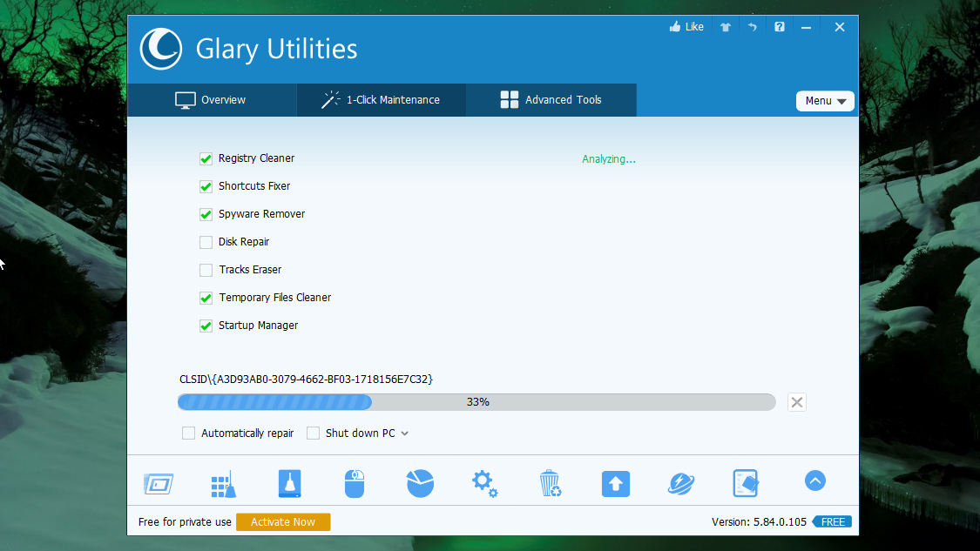Open the uninstall manager trash bin icon

coord(550,483)
